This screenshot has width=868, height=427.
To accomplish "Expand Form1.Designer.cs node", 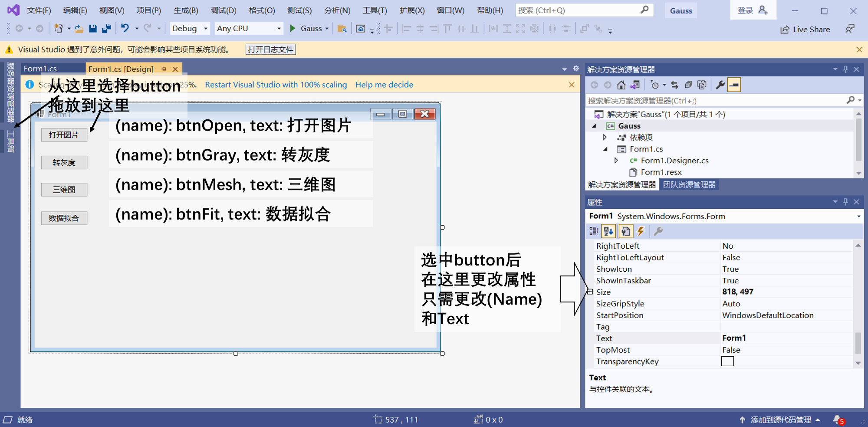I will [616, 161].
